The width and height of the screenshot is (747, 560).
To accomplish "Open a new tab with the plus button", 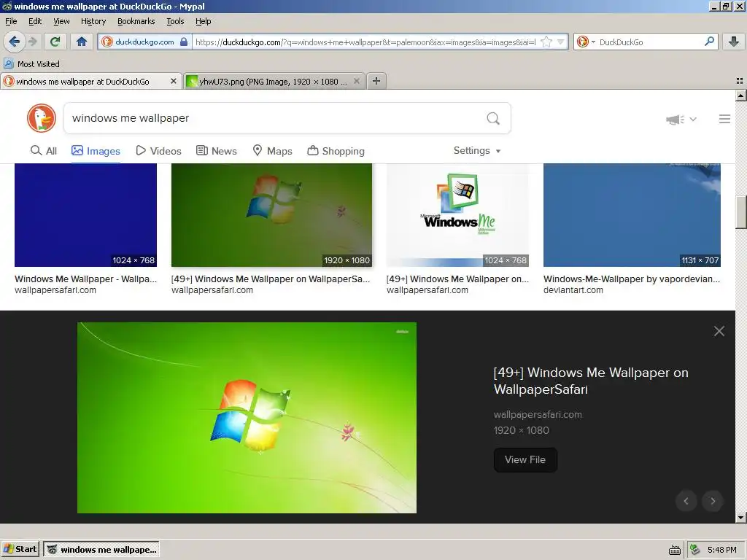I will 376,81.
